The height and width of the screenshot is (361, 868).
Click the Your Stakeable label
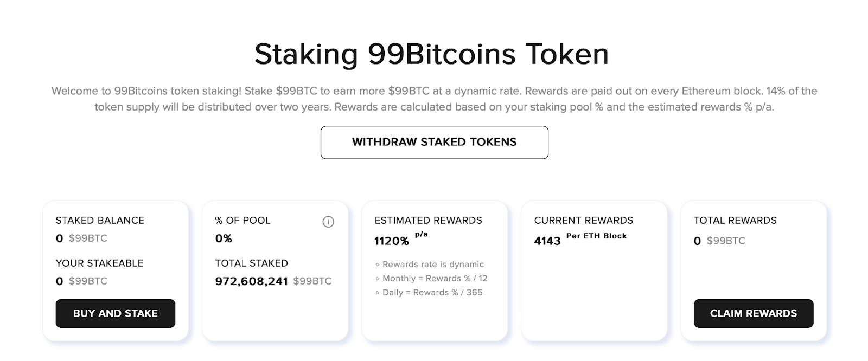[x=100, y=263]
